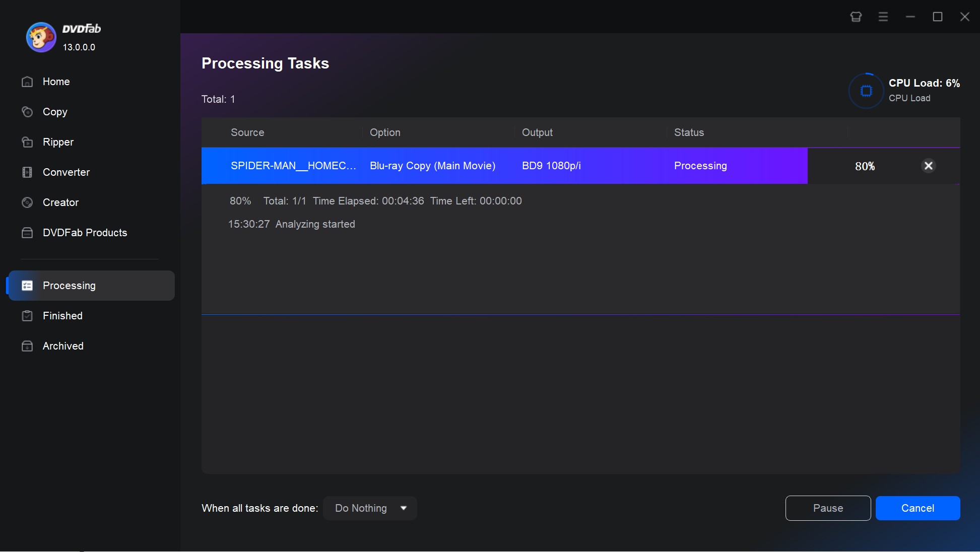
Task: Click the SPIDER-MAN__HOMEC... source entry
Action: coord(293,166)
